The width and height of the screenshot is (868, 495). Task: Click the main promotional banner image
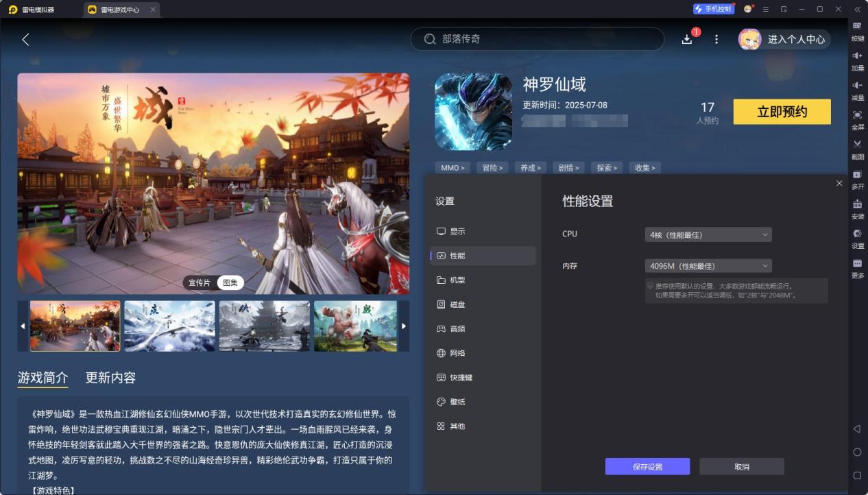[213, 184]
